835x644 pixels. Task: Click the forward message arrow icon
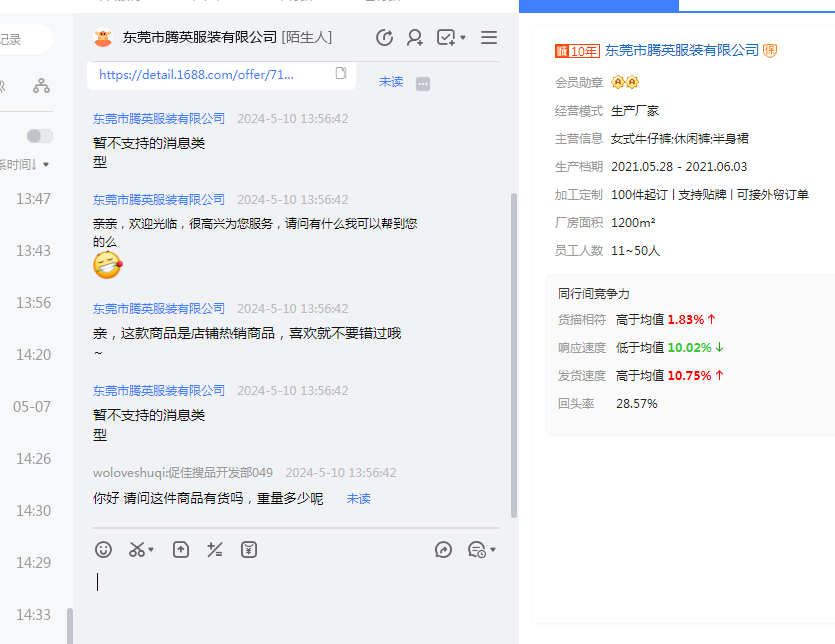(444, 549)
